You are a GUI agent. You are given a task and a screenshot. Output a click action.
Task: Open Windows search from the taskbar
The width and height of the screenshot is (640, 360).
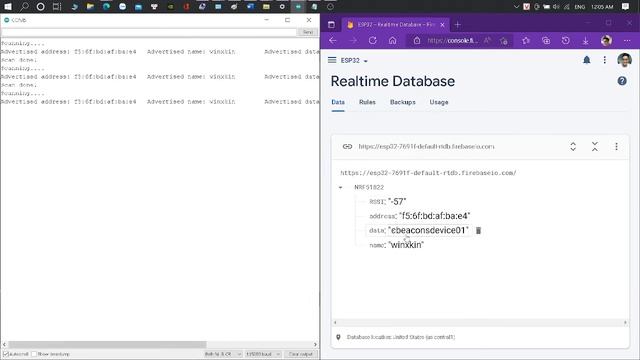point(24,7)
